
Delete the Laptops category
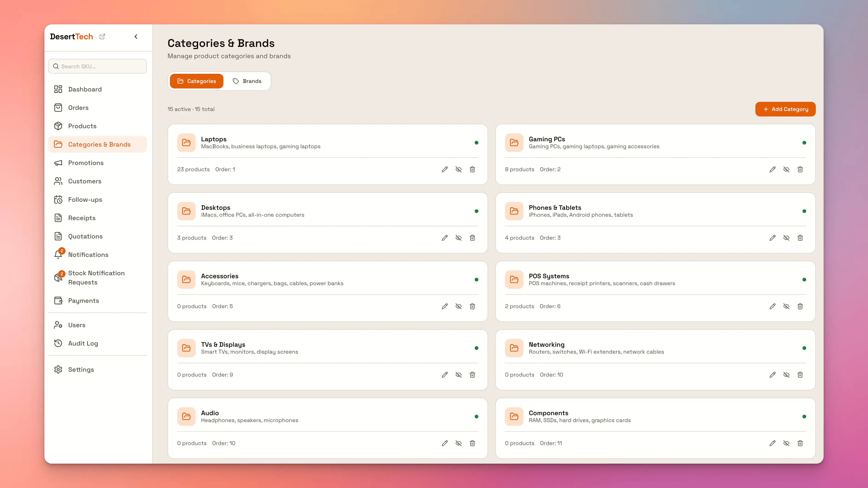[472, 169]
